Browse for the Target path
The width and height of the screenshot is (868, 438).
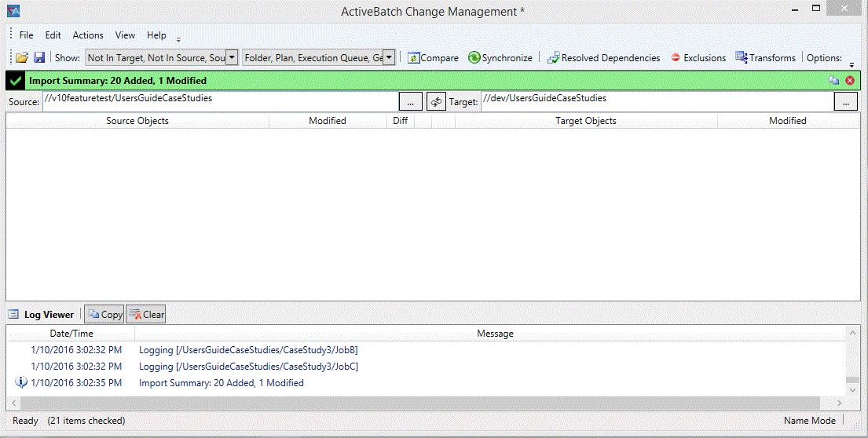click(x=845, y=102)
